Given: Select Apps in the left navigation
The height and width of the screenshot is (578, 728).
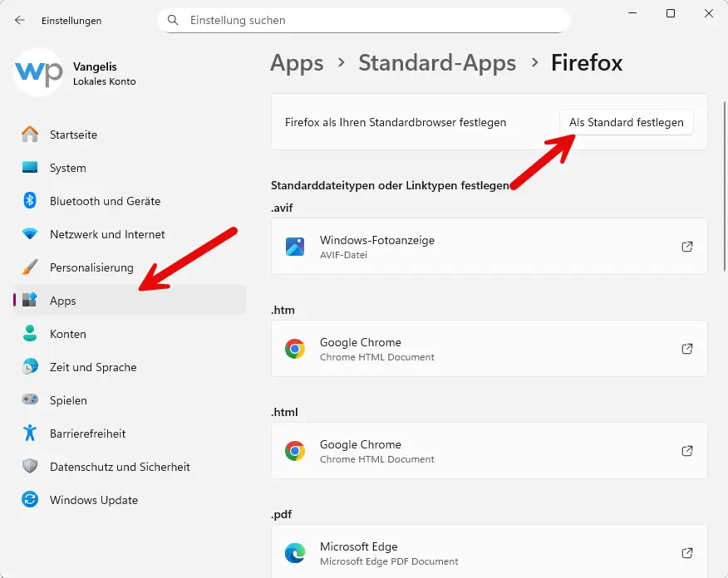Looking at the screenshot, I should point(62,301).
